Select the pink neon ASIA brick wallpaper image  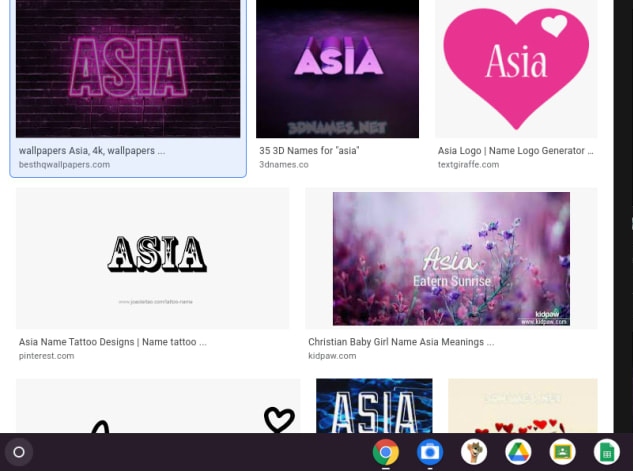click(x=128, y=69)
